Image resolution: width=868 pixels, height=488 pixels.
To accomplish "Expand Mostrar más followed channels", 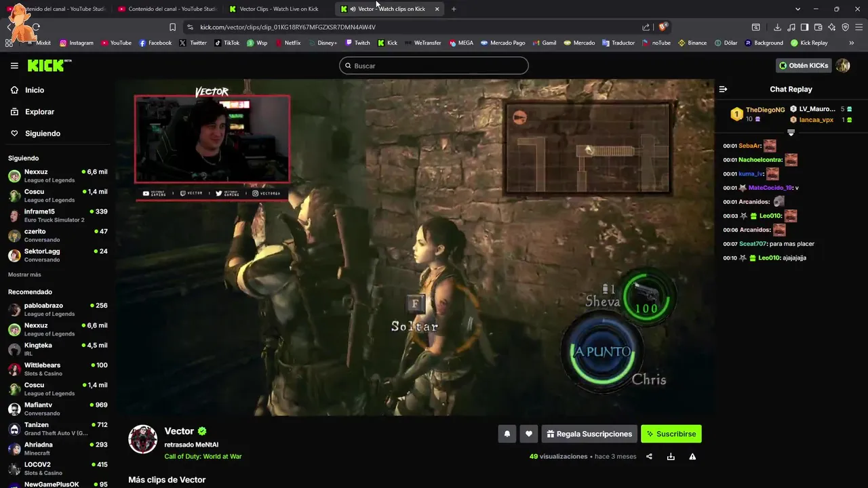I will tap(24, 274).
